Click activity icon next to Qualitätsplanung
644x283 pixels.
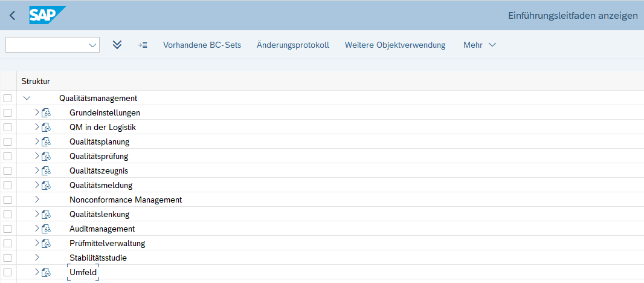tap(47, 141)
